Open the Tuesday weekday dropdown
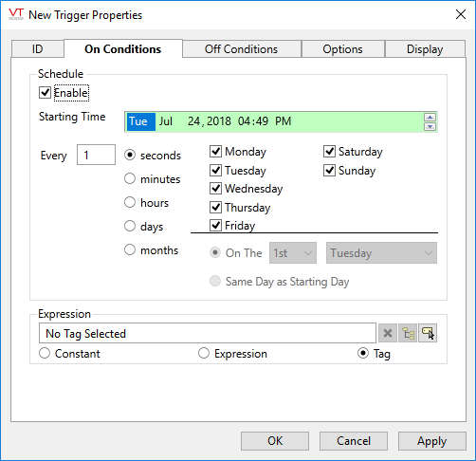This screenshot has height=461, width=476. click(381, 253)
